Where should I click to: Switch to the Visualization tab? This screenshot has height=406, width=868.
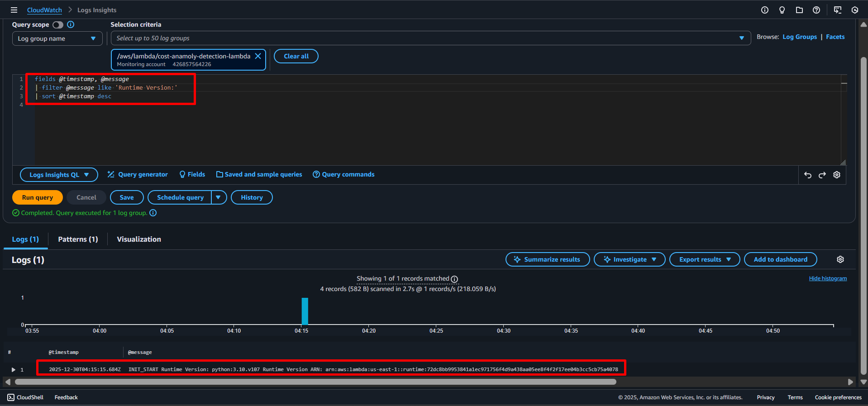click(139, 239)
